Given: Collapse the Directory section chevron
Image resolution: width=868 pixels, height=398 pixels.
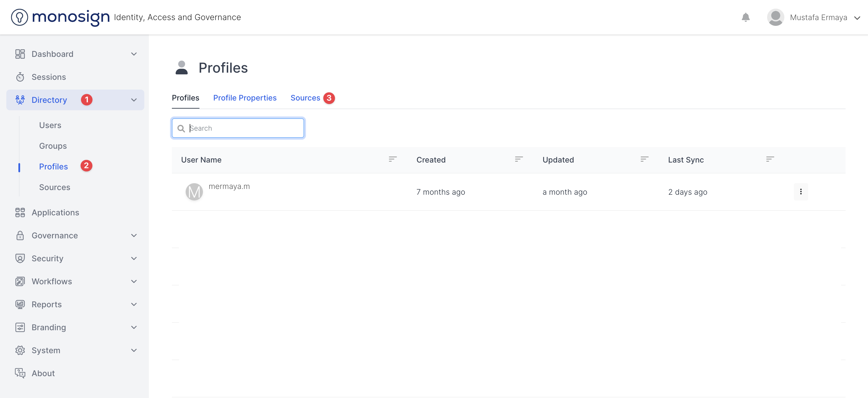Looking at the screenshot, I should [x=134, y=100].
